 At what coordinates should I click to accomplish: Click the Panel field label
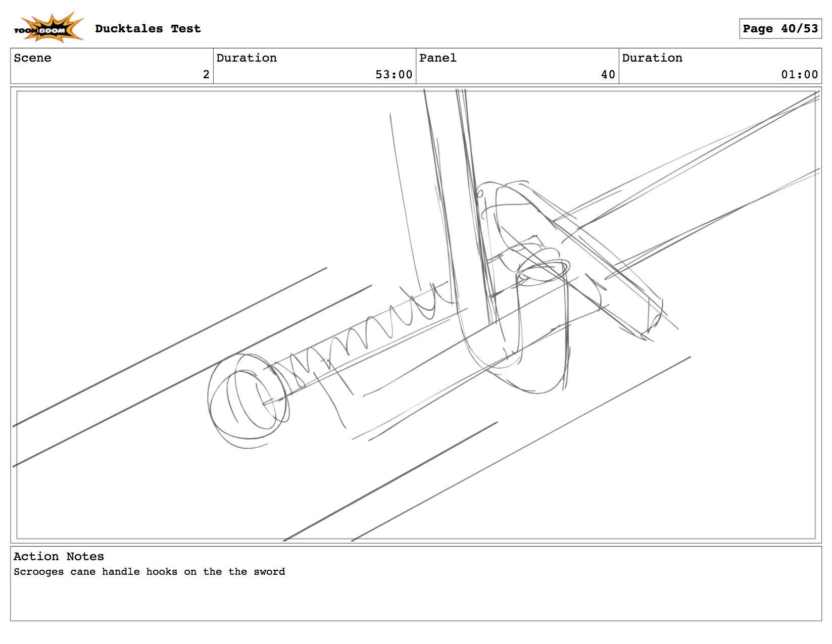coord(437,58)
